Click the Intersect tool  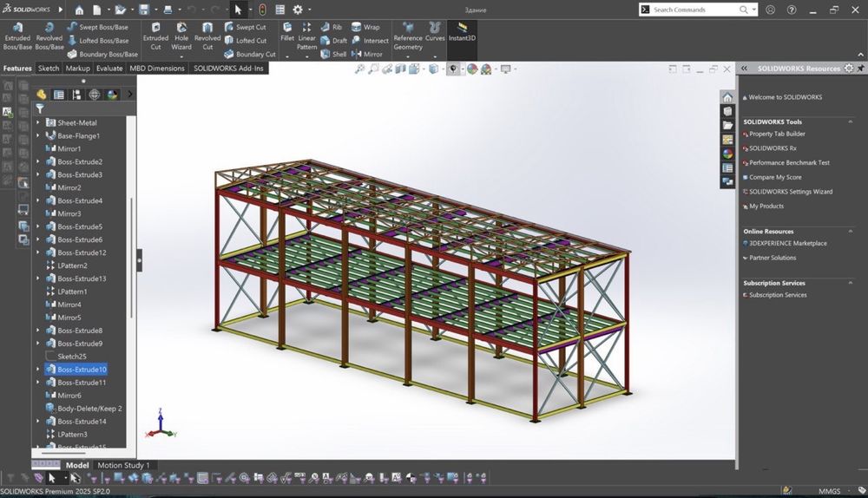coord(370,41)
